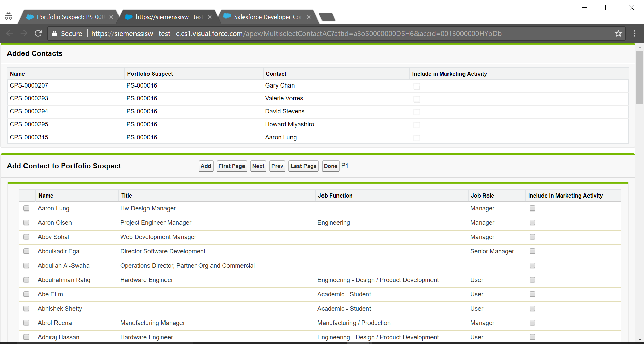Screen dimensions: 644x344
Task: Tick the row checkbox for Abby Sohal
Action: (26, 237)
